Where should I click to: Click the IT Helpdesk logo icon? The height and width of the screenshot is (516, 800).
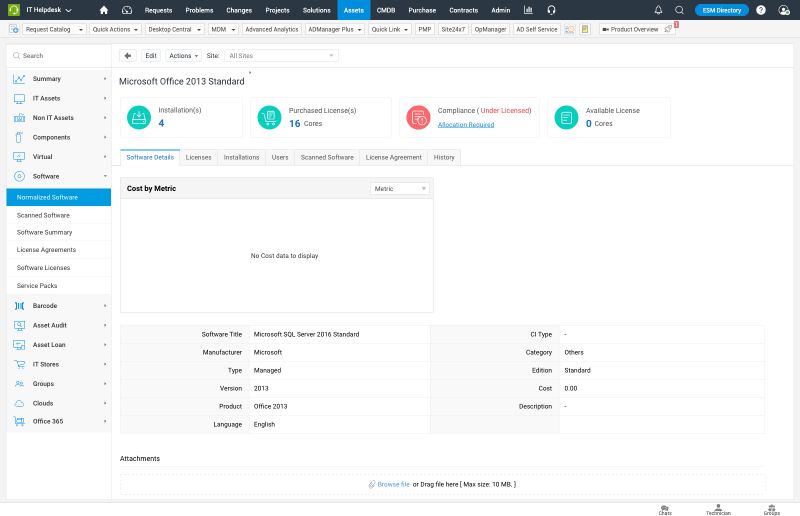coord(14,10)
